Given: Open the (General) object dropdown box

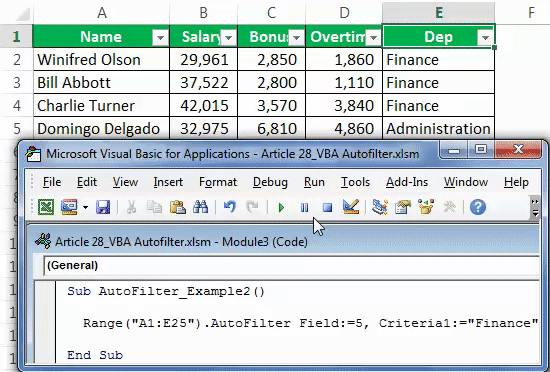Looking at the screenshot, I should pos(291,265).
